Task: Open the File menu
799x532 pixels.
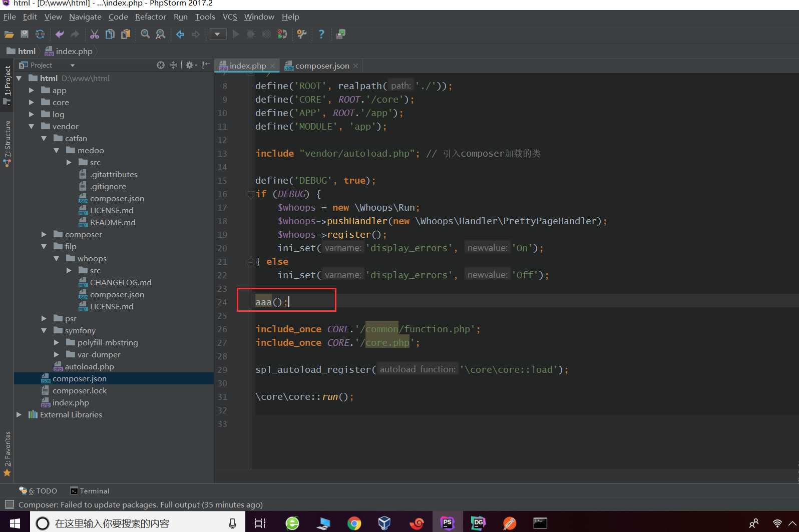Action: [10, 17]
